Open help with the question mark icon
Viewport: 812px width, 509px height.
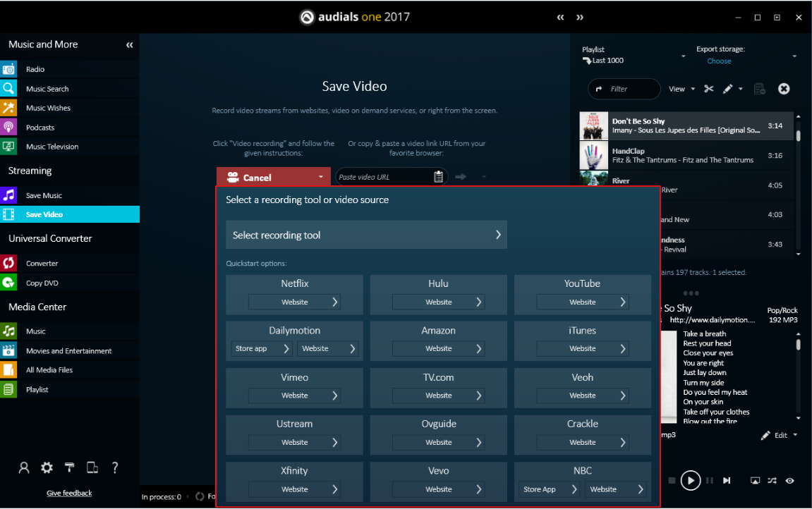pyautogui.click(x=115, y=467)
